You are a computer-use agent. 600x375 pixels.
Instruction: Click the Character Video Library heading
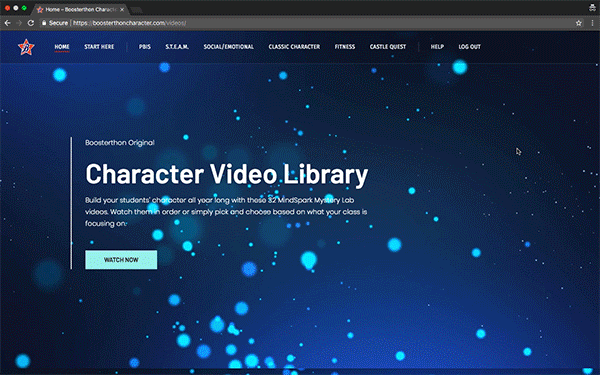click(x=227, y=174)
